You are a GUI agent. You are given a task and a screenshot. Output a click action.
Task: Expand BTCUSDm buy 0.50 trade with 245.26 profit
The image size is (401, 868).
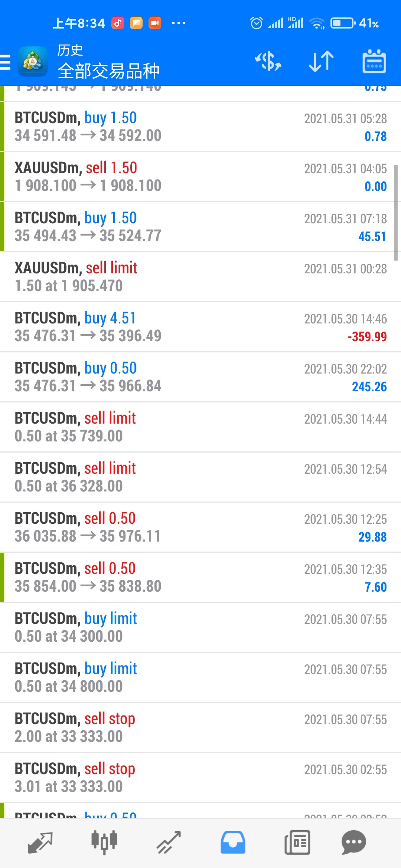click(200, 377)
